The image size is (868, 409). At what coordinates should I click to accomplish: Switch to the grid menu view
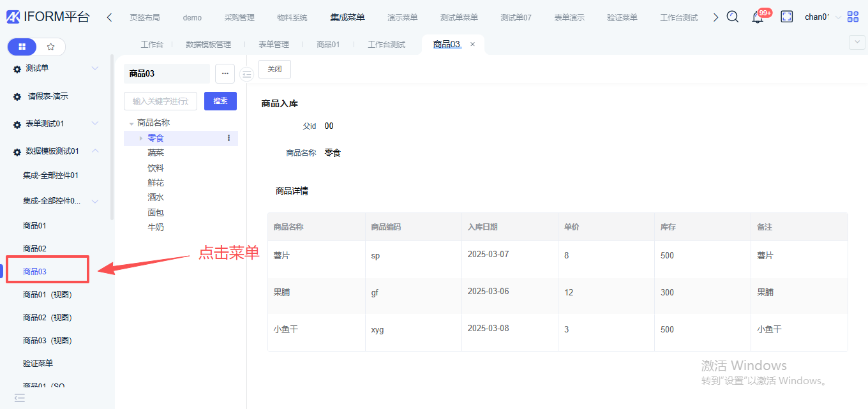pos(22,47)
